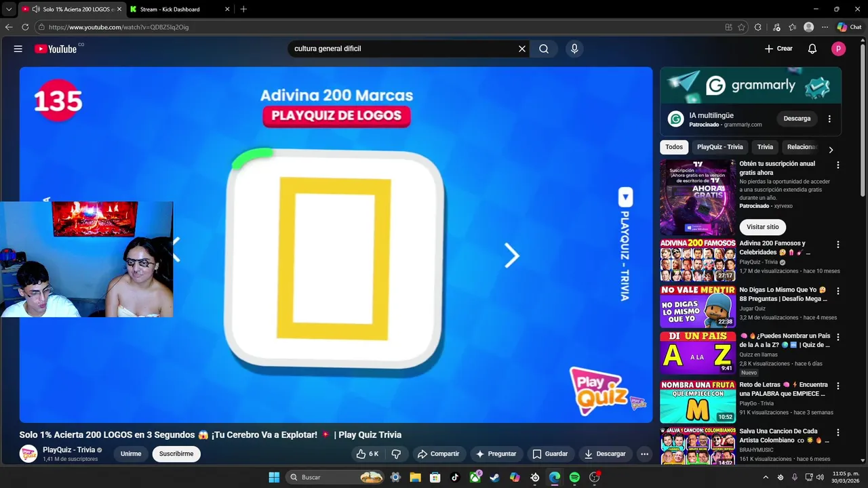Click the Crear button
This screenshot has height=488, width=868.
[x=778, y=49]
